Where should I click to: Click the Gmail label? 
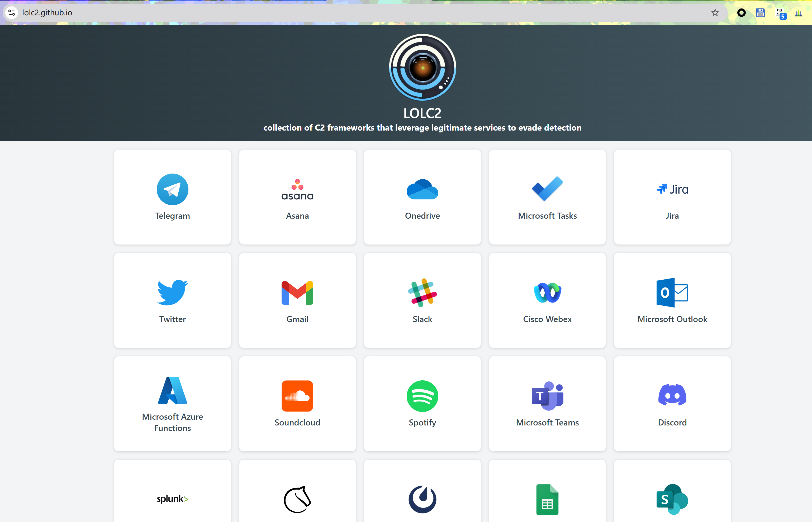click(297, 319)
